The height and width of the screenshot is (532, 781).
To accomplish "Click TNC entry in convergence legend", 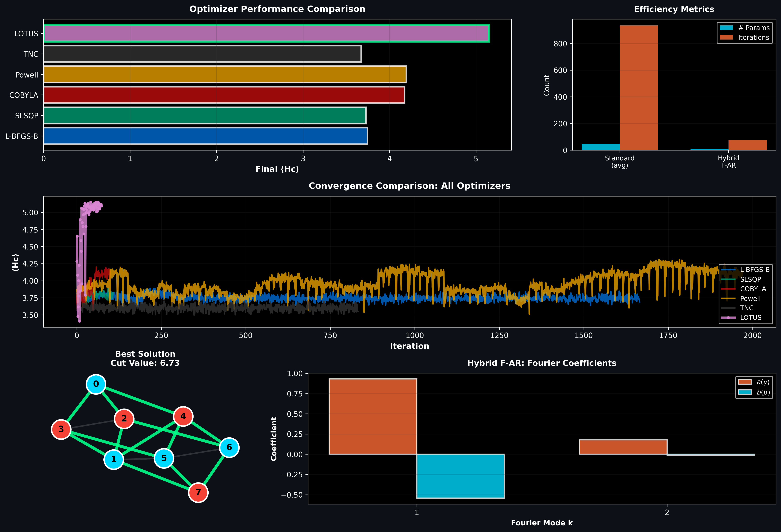I will (746, 308).
